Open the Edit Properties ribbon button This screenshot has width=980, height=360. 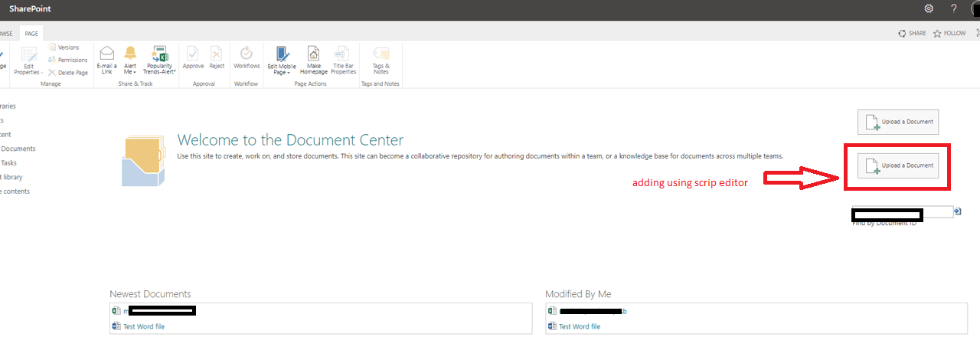pyautogui.click(x=28, y=60)
